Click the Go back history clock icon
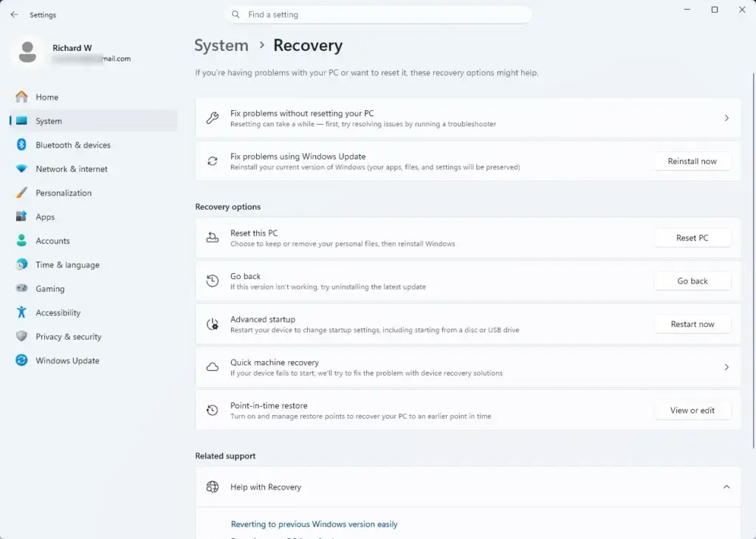Image resolution: width=756 pixels, height=539 pixels. tap(213, 281)
